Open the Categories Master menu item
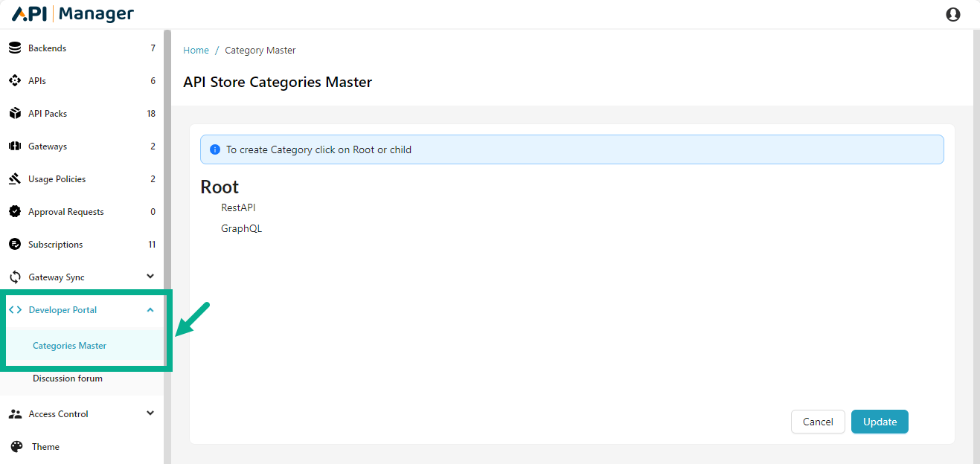980x464 pixels. coord(69,345)
